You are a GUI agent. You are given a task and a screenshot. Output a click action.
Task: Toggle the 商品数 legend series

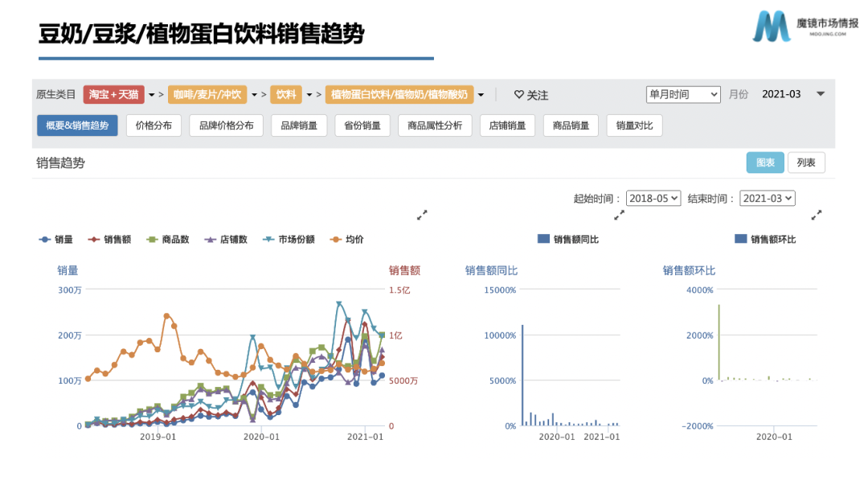pyautogui.click(x=168, y=240)
